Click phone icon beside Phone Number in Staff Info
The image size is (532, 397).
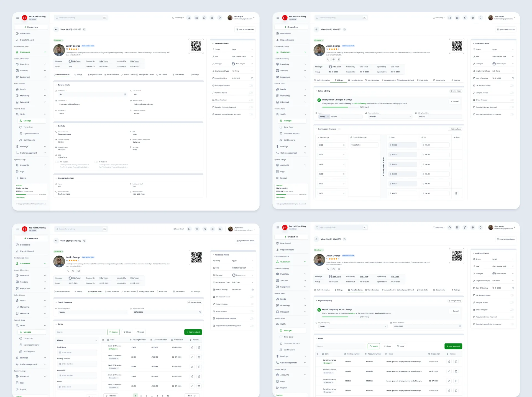click(x=56, y=132)
